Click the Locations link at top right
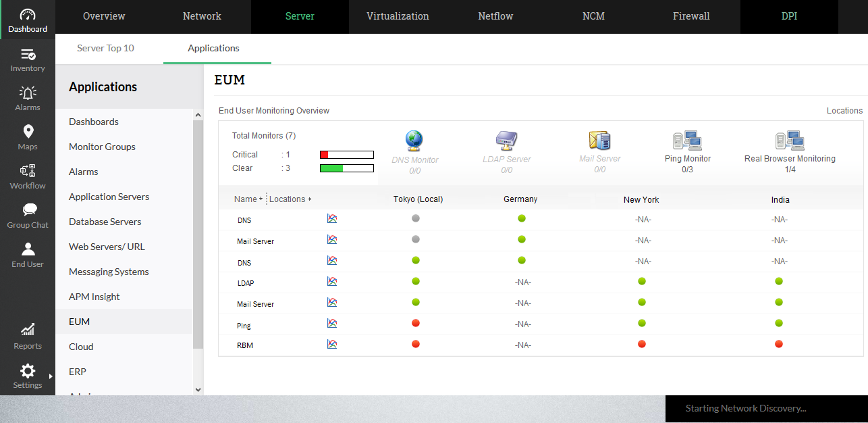868x423 pixels. click(x=844, y=111)
